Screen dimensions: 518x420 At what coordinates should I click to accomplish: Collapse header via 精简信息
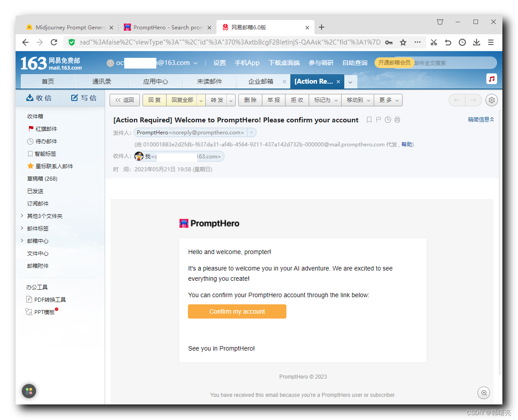click(x=481, y=119)
